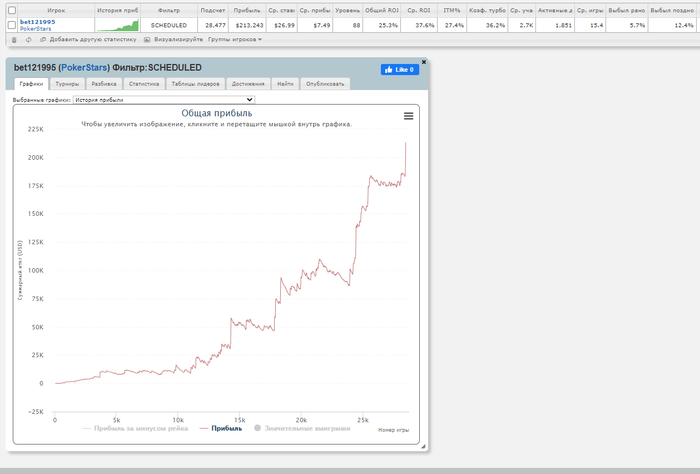Click the 27.4% ITM cell
Viewport: 700px width, 474px height.
tap(452, 25)
